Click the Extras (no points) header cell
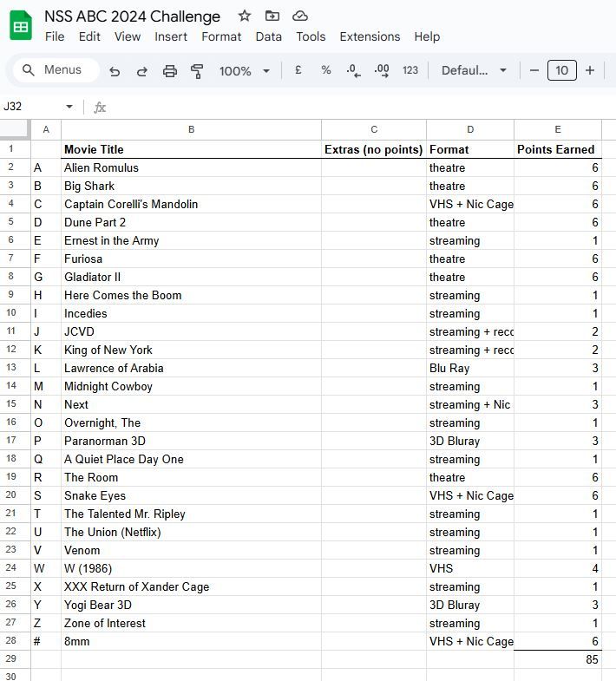 (x=374, y=149)
